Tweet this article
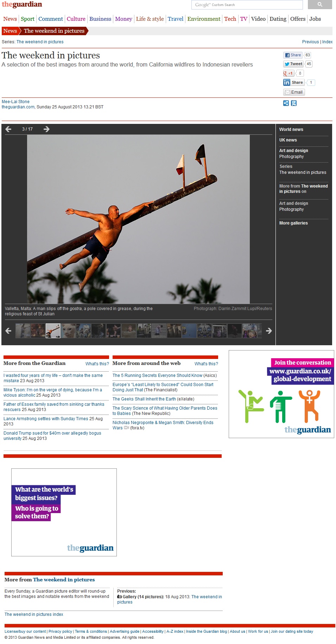The width and height of the screenshot is (336, 644). (293, 64)
